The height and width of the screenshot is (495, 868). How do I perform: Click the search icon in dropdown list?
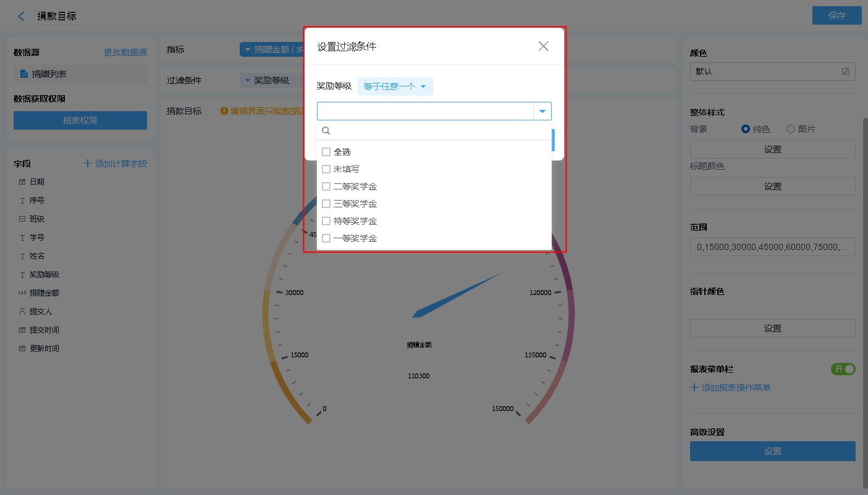point(326,131)
